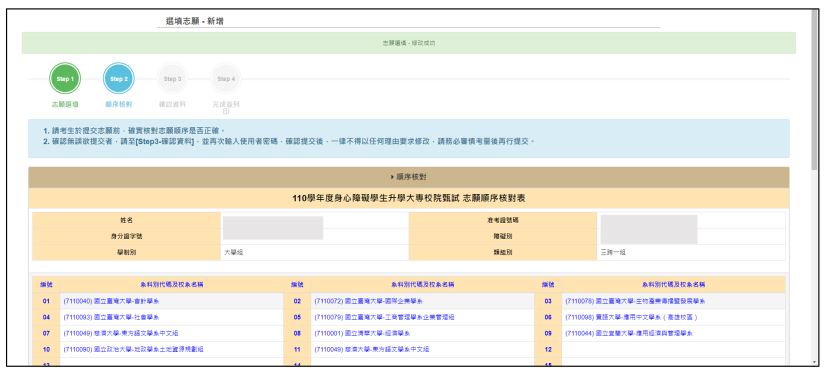Click the scrollbar down arrow
Viewport: 831px width, 376px height.
tap(815, 362)
